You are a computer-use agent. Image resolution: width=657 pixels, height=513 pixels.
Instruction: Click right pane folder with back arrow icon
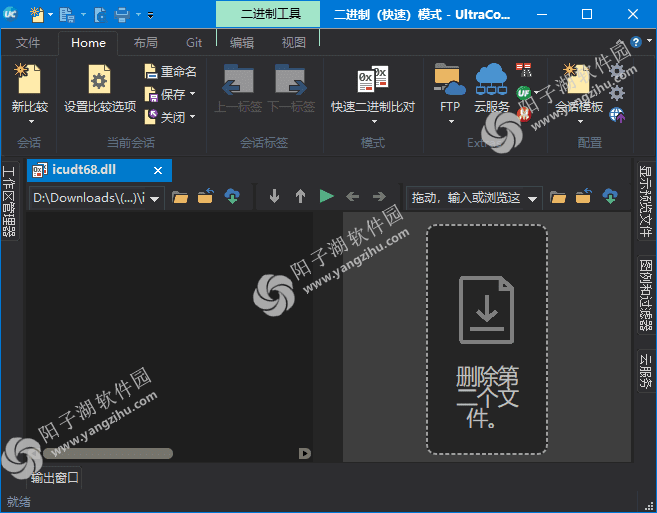pyautogui.click(x=584, y=196)
